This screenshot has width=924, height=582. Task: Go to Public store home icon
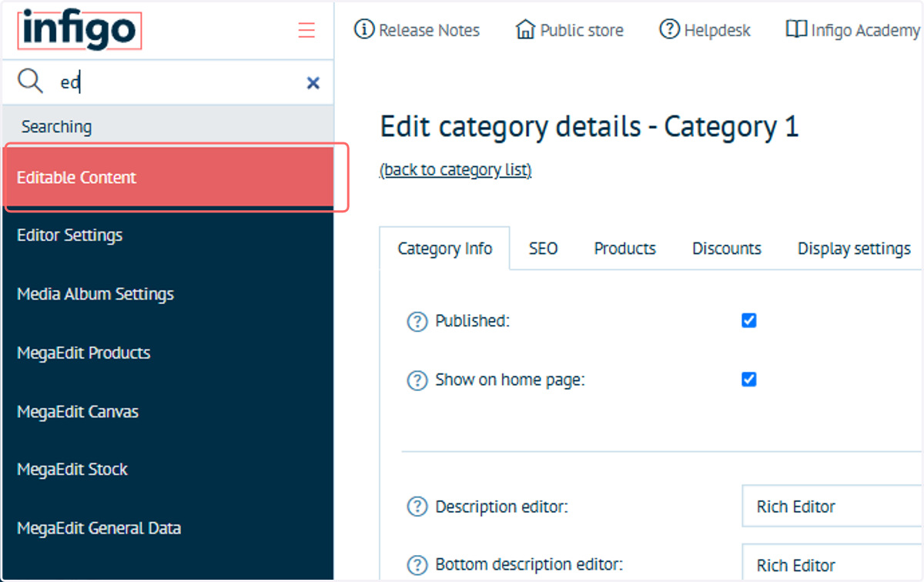(x=525, y=30)
